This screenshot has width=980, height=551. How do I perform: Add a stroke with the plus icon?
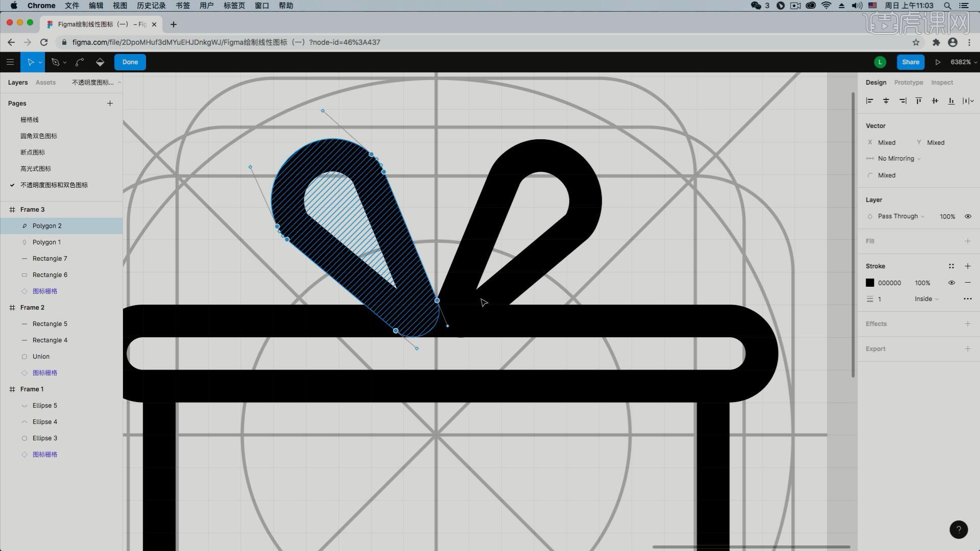click(x=968, y=266)
